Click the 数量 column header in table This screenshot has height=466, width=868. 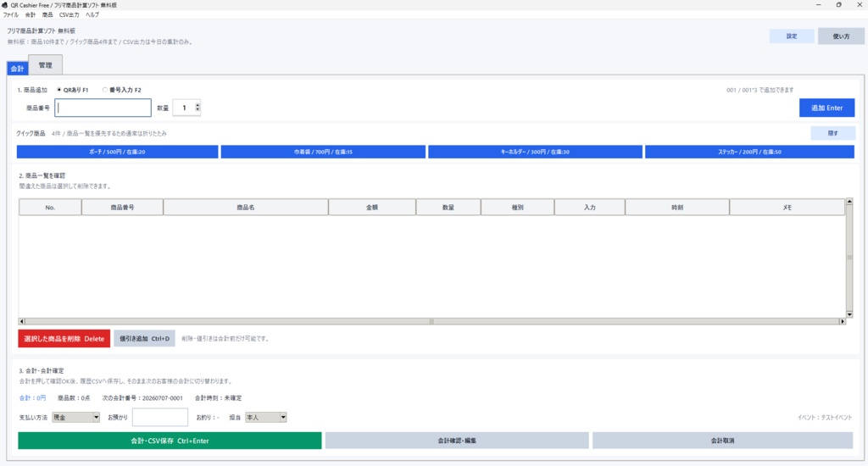point(448,208)
